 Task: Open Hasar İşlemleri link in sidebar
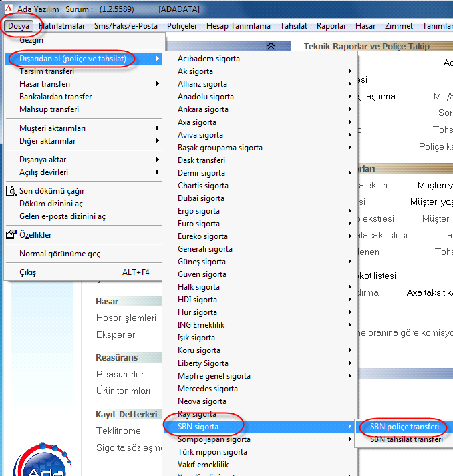click(126, 318)
